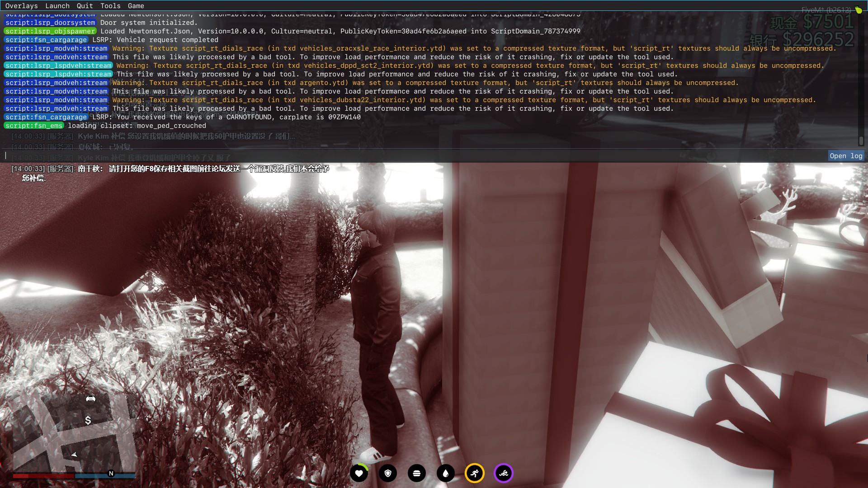Click the vehicles_oracxsle_race_interior.ytd warning line

coord(474,48)
